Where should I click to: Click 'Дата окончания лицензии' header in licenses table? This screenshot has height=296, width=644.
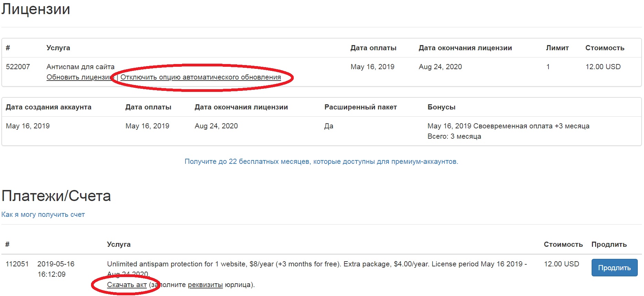pyautogui.click(x=465, y=48)
